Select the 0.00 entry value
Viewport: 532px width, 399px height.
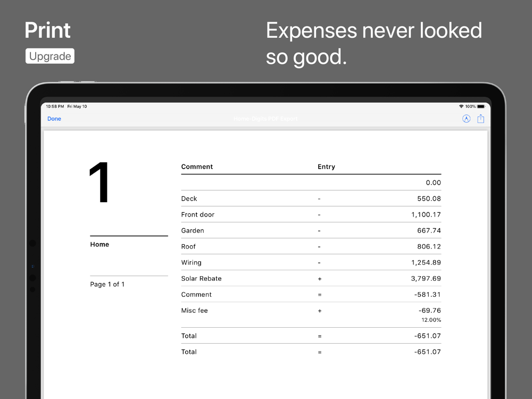coord(433,182)
